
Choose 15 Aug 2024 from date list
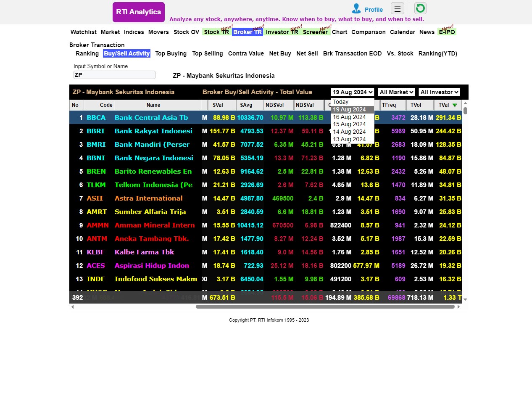click(x=353, y=124)
